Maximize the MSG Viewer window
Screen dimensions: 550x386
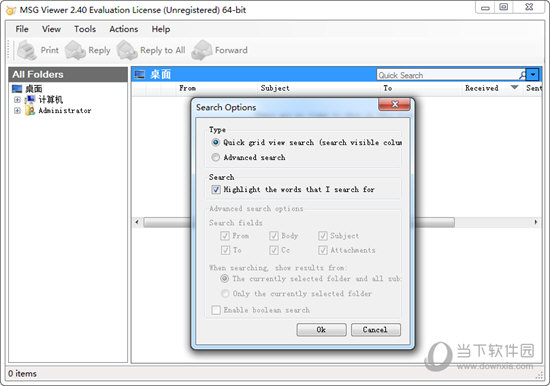504,8
